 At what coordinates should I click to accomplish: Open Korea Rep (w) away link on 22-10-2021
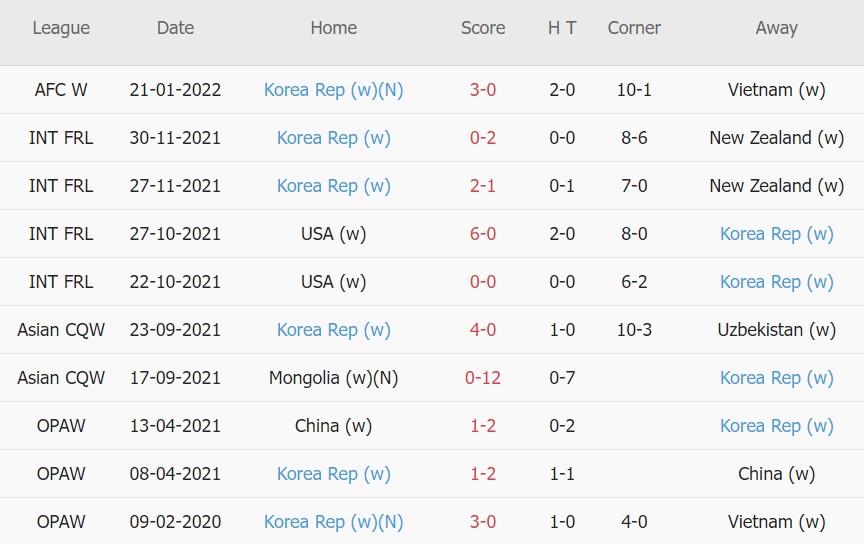tap(776, 282)
